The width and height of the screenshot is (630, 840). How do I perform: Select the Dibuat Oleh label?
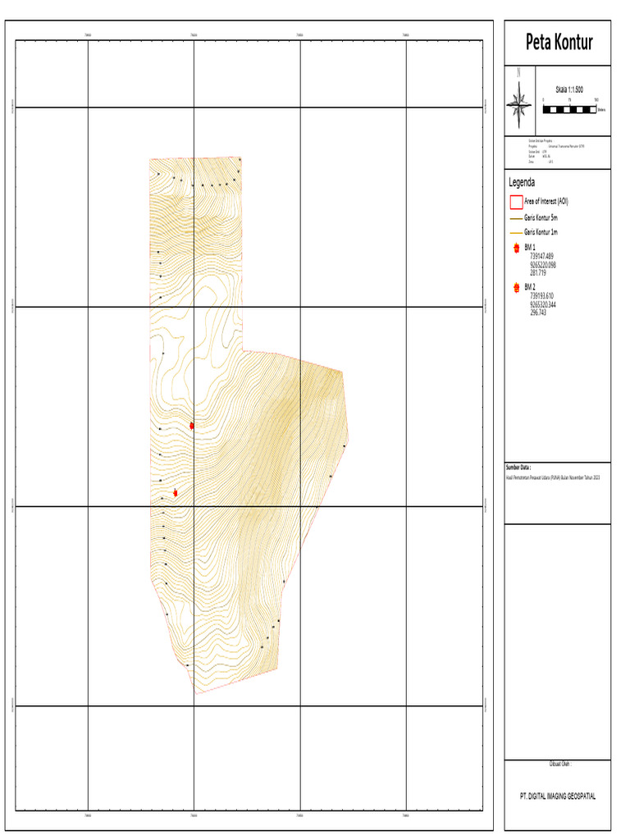558,764
